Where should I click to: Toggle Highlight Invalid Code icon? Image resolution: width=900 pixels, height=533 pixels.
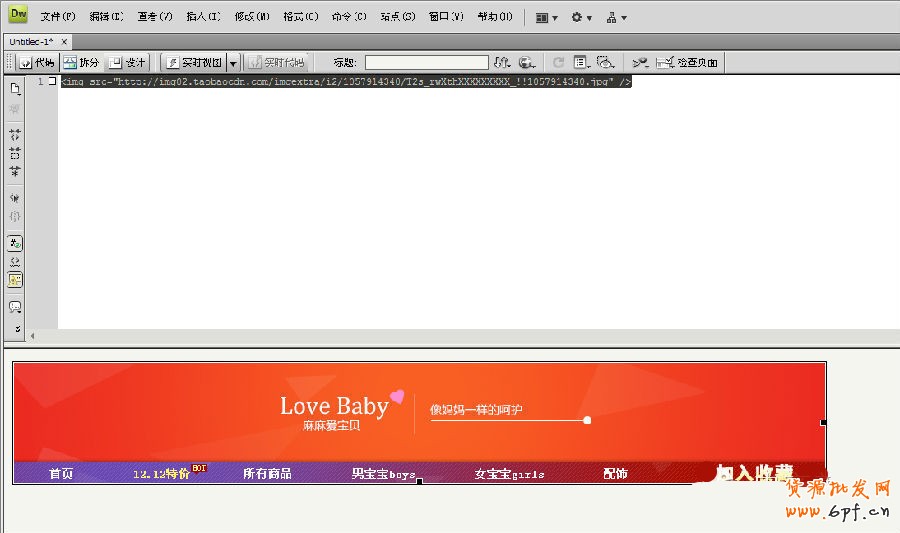tap(15, 262)
